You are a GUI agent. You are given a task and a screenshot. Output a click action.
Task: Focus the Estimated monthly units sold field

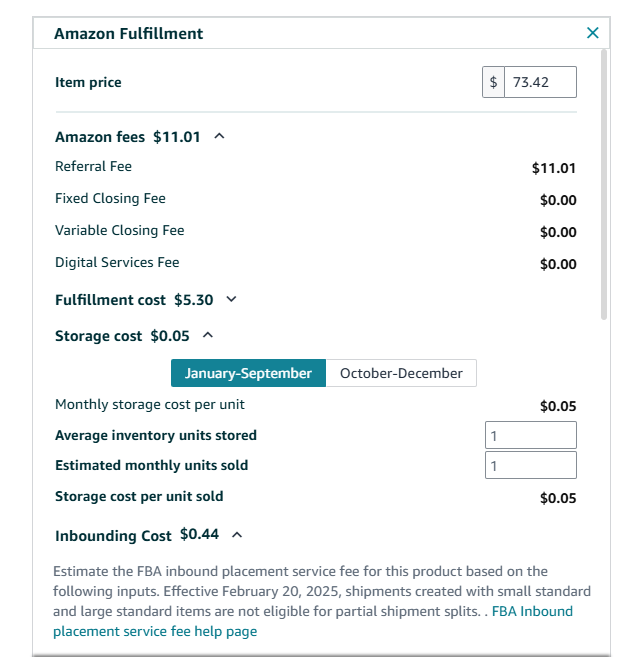[530, 465]
